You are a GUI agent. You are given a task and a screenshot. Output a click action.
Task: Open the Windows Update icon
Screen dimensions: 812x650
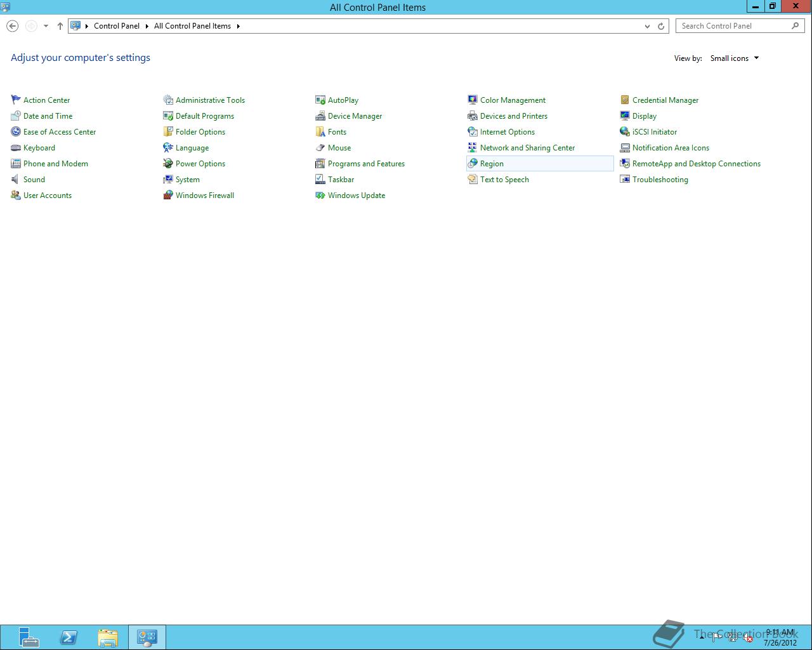click(320, 195)
